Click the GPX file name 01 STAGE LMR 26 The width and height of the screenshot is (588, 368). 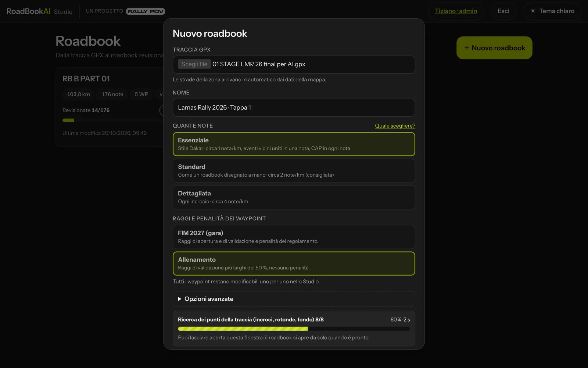(x=259, y=64)
